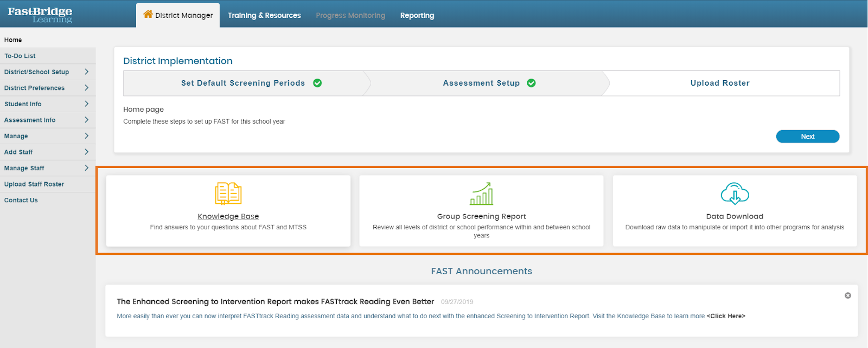Open the To-Do List sidebar item
This screenshot has width=868, height=348.
coord(48,56)
